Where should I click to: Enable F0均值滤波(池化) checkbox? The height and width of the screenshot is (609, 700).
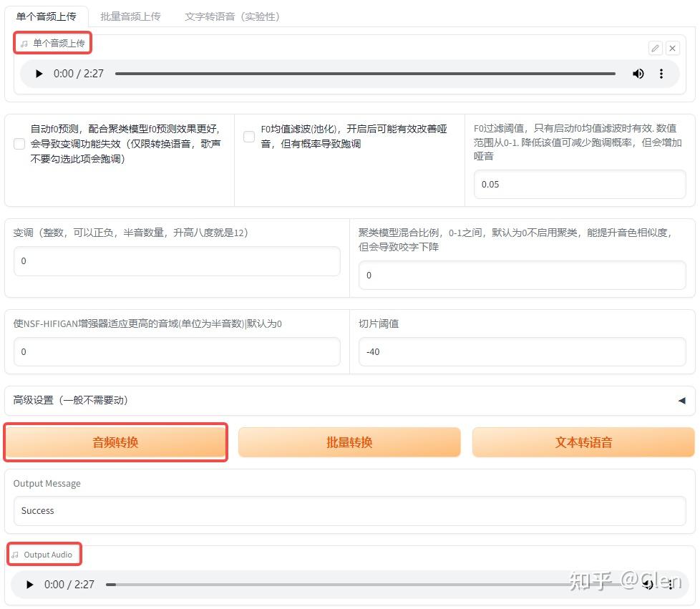click(x=249, y=137)
